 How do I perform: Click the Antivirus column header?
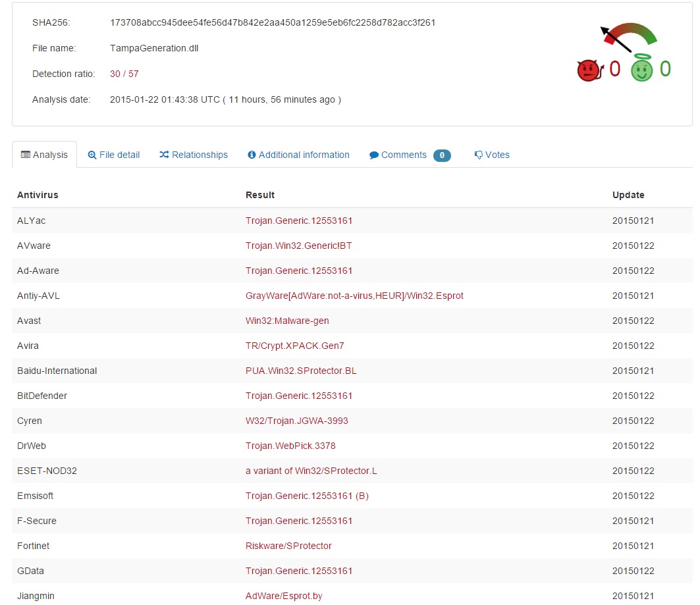click(38, 195)
